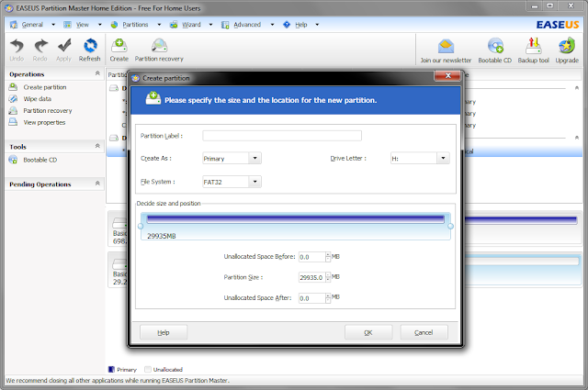This screenshot has width=588, height=390.
Task: Open the Partitions menu
Action: click(x=135, y=25)
